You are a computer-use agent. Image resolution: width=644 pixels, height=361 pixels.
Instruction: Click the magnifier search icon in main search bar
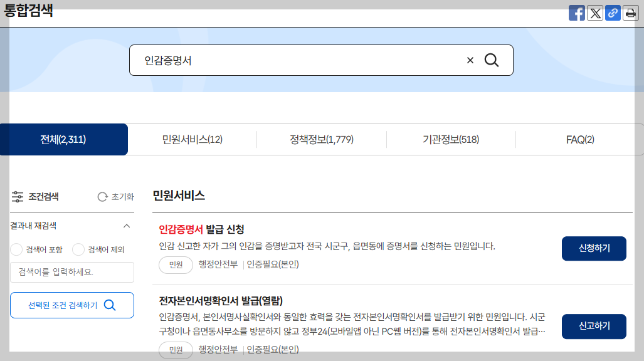(x=492, y=60)
